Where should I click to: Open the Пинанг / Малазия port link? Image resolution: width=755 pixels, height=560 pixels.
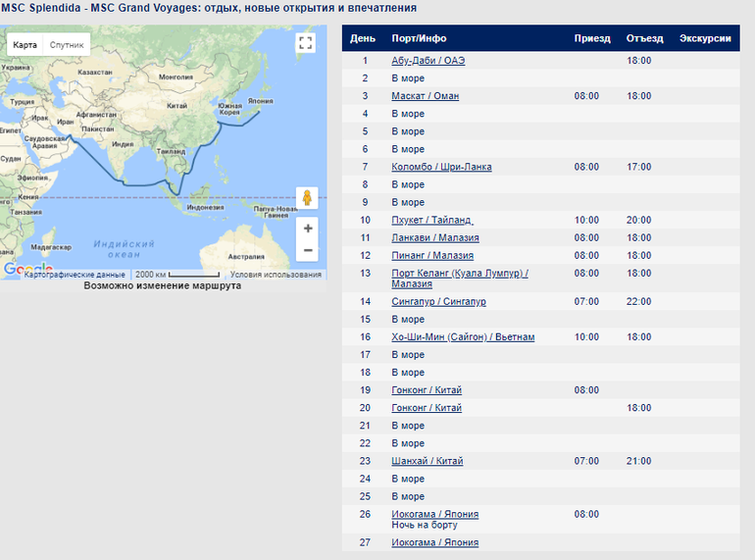pos(431,255)
